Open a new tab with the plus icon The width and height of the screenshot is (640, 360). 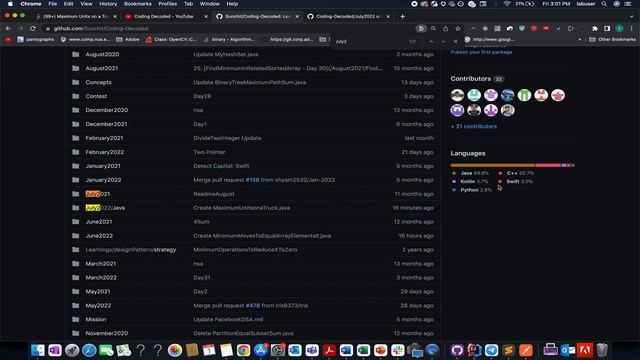[x=402, y=16]
